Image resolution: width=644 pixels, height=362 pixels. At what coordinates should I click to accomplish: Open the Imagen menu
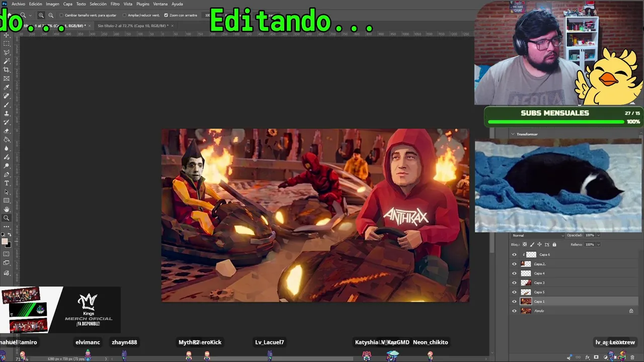click(52, 4)
